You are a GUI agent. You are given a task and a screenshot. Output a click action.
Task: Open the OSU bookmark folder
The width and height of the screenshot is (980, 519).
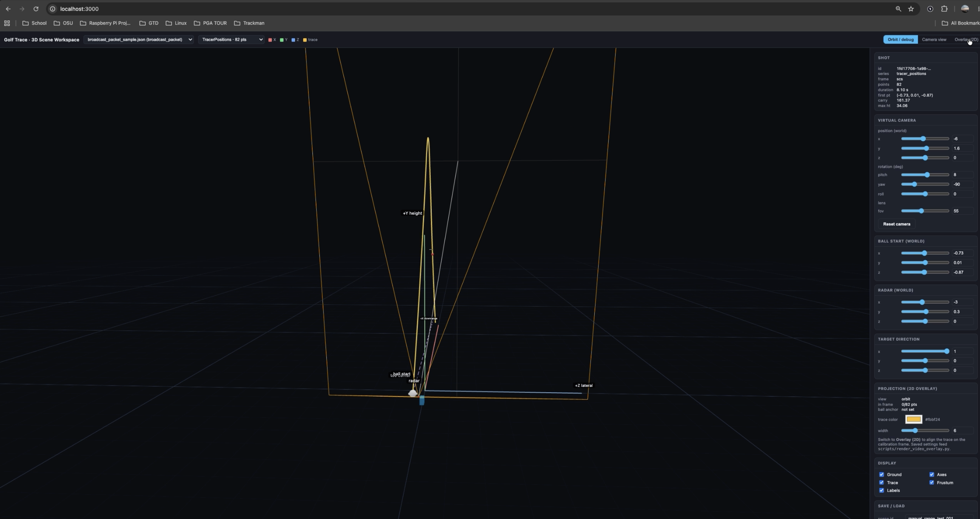[x=63, y=23]
